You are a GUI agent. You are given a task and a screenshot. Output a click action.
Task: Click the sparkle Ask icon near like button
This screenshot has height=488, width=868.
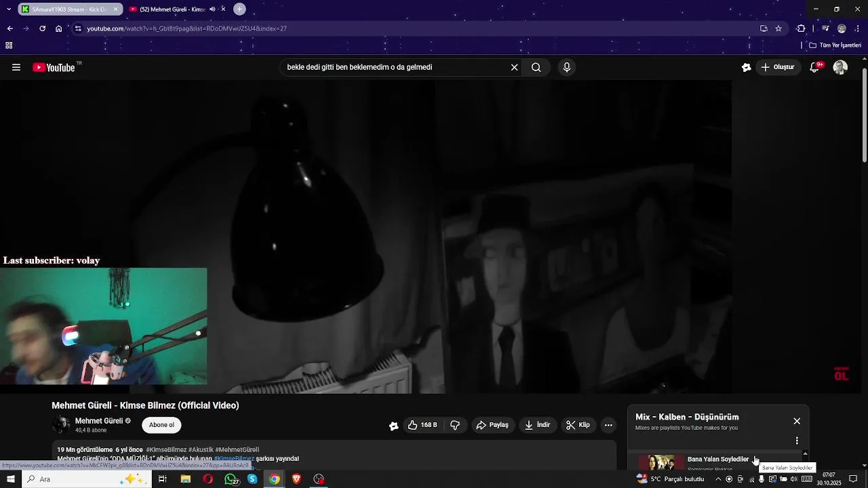(x=393, y=426)
